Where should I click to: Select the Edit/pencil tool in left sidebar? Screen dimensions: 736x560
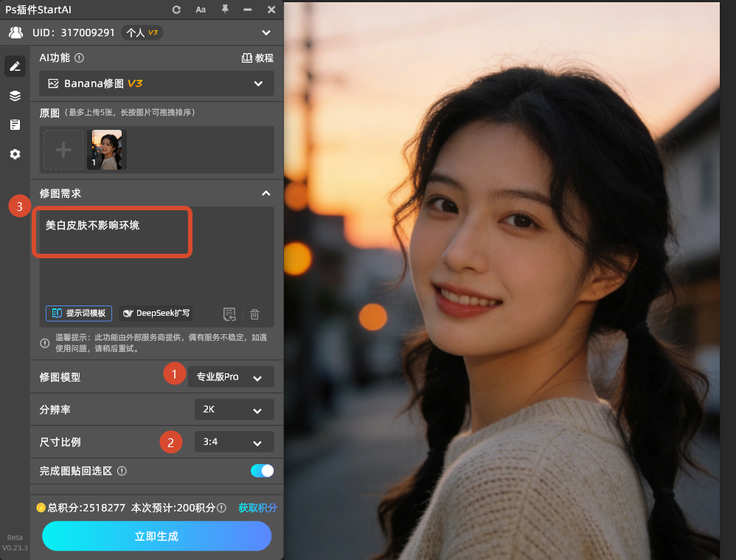(x=15, y=66)
